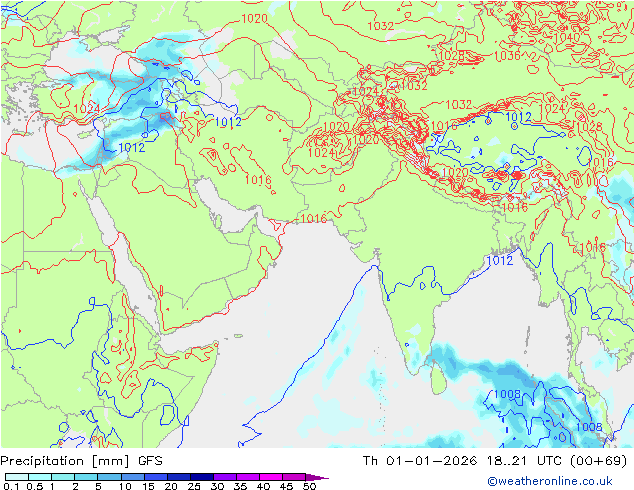Click the 'Th 01-01-2026 18..21 UTC (00+69)' timestamp
The image size is (634, 490).
(x=495, y=461)
